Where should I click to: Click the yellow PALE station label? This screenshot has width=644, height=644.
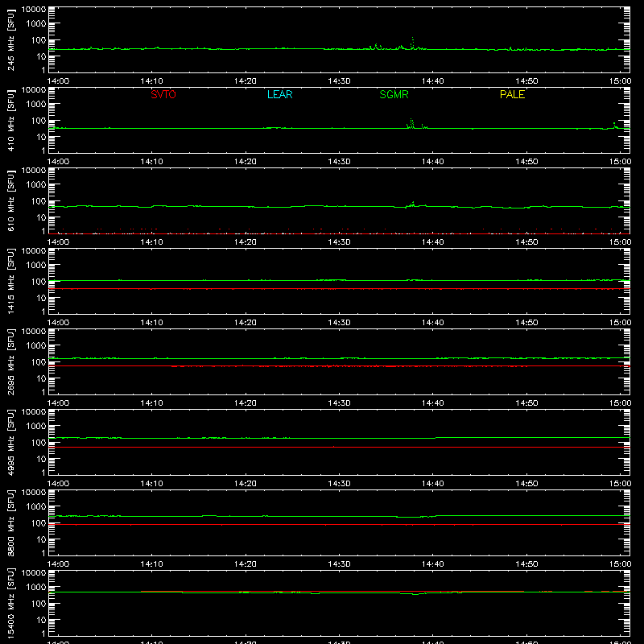click(x=512, y=94)
